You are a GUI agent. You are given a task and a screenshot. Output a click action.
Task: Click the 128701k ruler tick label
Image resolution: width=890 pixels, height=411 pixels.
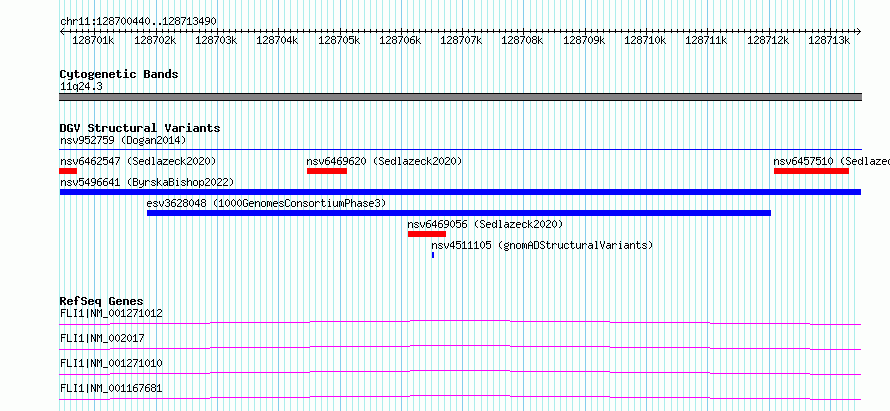(x=93, y=40)
